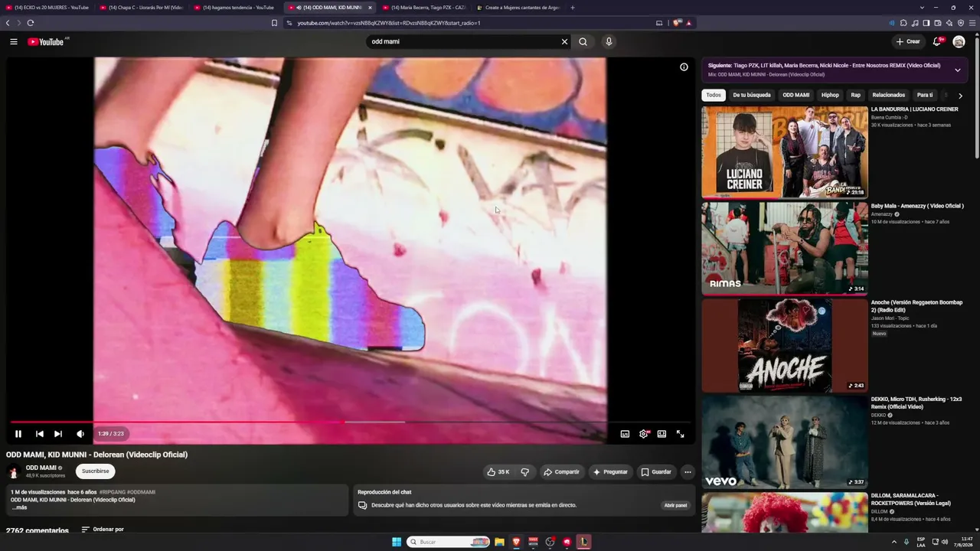This screenshot has height=551, width=980.
Task: Share the video via Compartir
Action: click(561, 471)
